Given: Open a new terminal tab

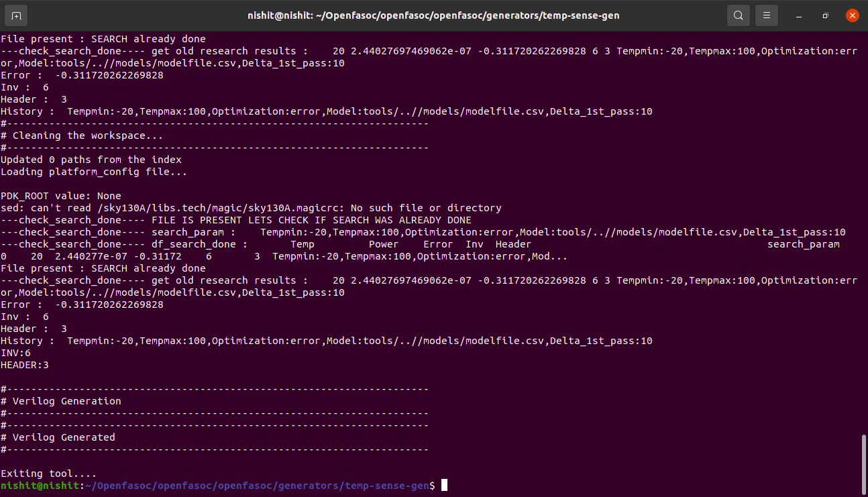Looking at the screenshot, I should coord(16,15).
